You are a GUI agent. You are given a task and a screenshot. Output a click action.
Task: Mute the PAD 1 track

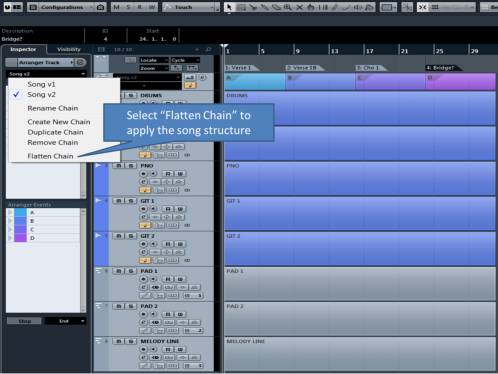point(118,271)
